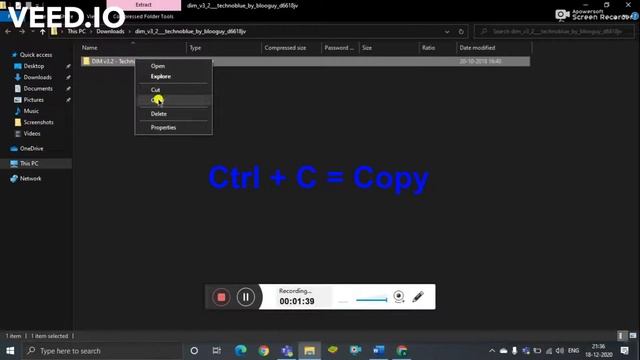Image resolution: width=640 pixels, height=360 pixels.
Task: Sort by the Ratio column
Action: [x=437, y=48]
